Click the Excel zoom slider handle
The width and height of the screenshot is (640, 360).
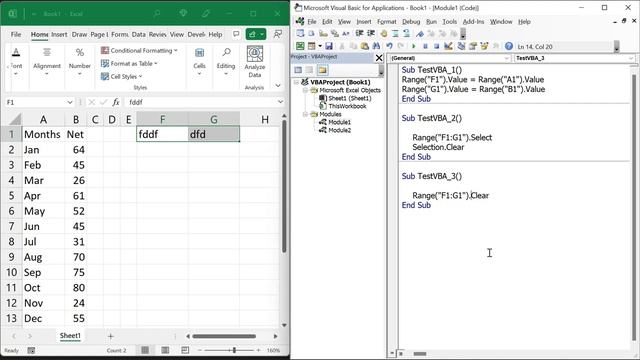pos(234,350)
